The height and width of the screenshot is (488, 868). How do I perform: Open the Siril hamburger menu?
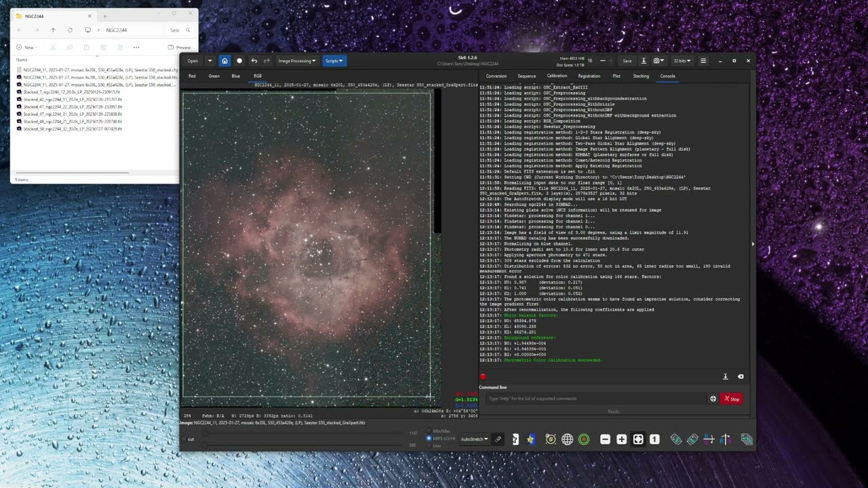coord(703,61)
